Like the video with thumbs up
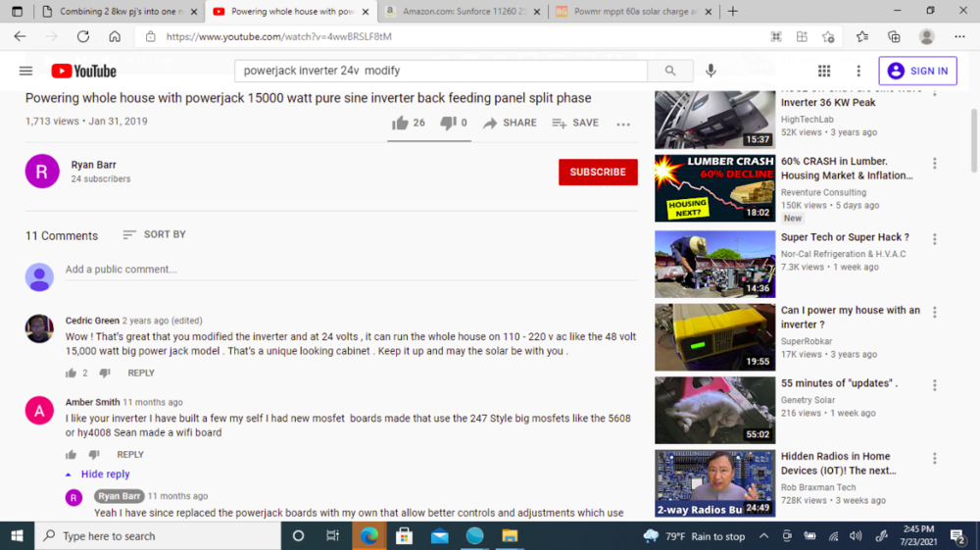980x550 pixels. point(400,124)
